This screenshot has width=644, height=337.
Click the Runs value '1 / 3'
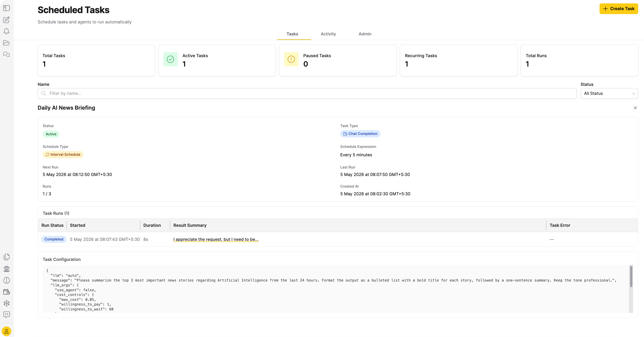[47, 194]
